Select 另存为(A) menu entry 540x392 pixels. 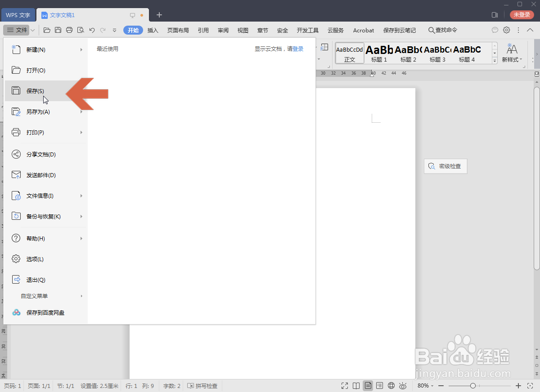click(x=45, y=111)
